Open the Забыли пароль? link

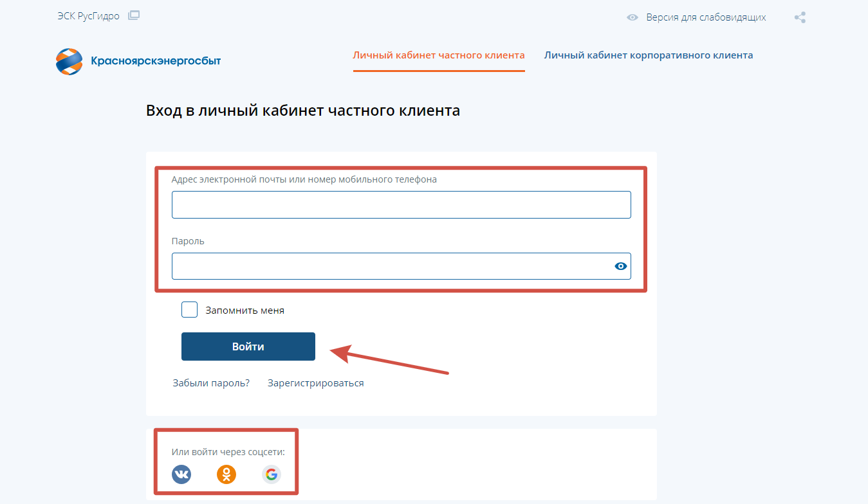[211, 383]
